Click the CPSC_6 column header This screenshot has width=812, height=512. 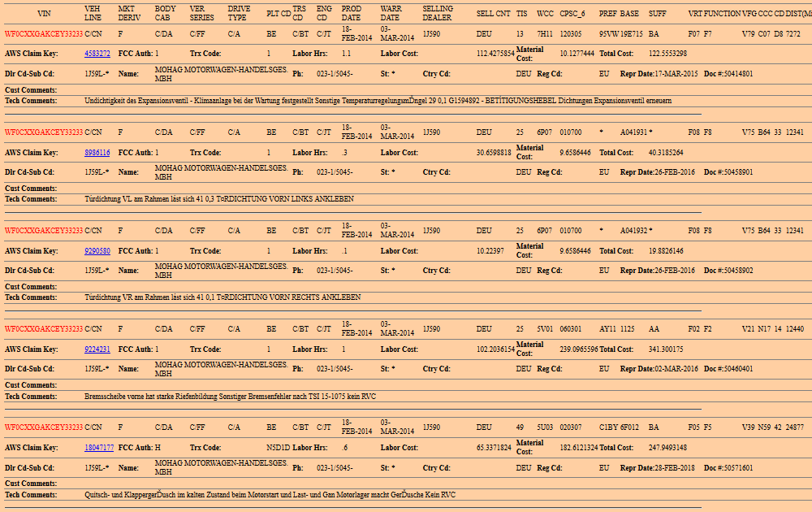click(x=572, y=14)
